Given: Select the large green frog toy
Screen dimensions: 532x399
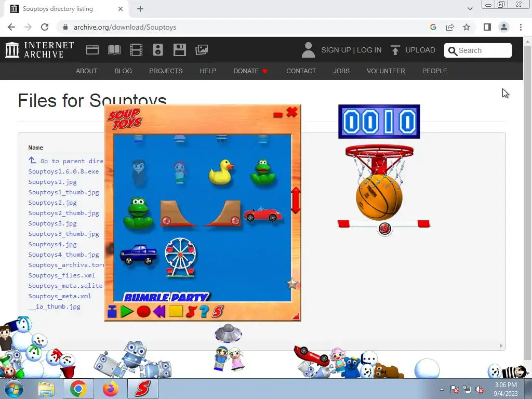Looking at the screenshot, I should click(x=138, y=213).
